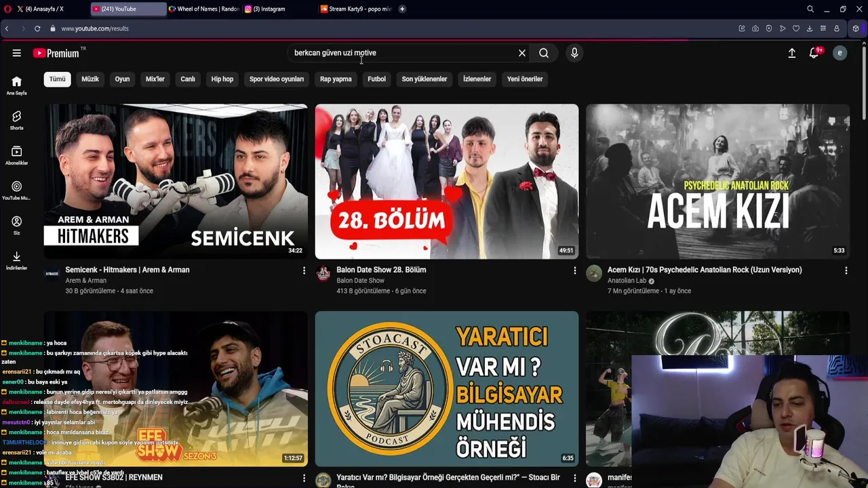Select the Mix'ler filter chip

coord(155,79)
